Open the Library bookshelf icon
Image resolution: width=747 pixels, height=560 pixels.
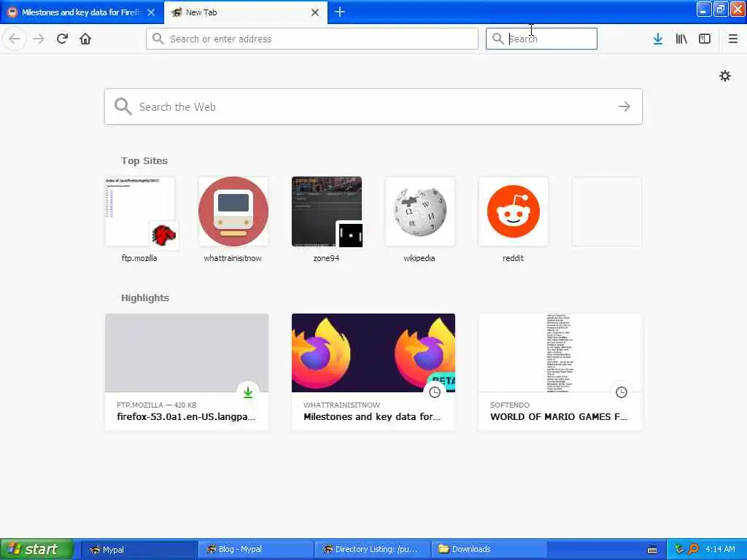pos(681,39)
